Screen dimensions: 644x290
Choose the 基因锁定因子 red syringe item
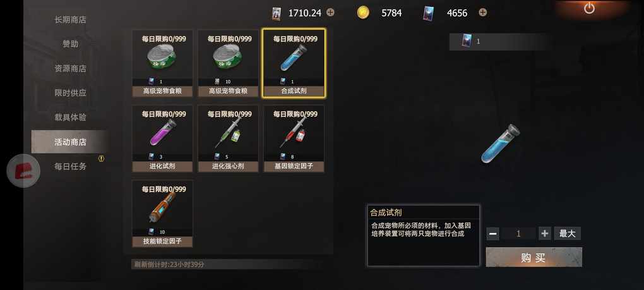tap(294, 138)
